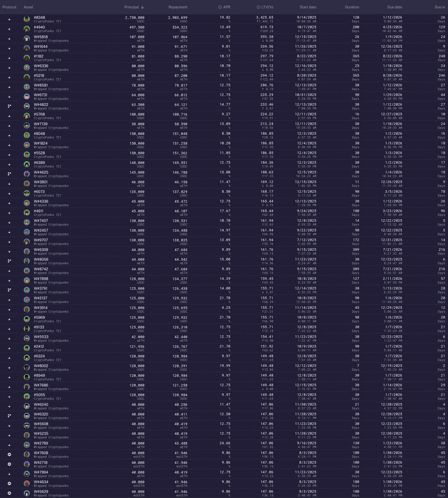Click the sparkle protocol icon in the #4940 row
The height and width of the screenshot is (498, 448).
(x=10, y=29)
